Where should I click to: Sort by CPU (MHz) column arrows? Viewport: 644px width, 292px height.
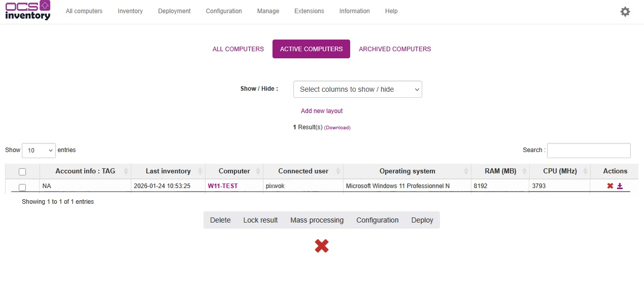pos(585,171)
